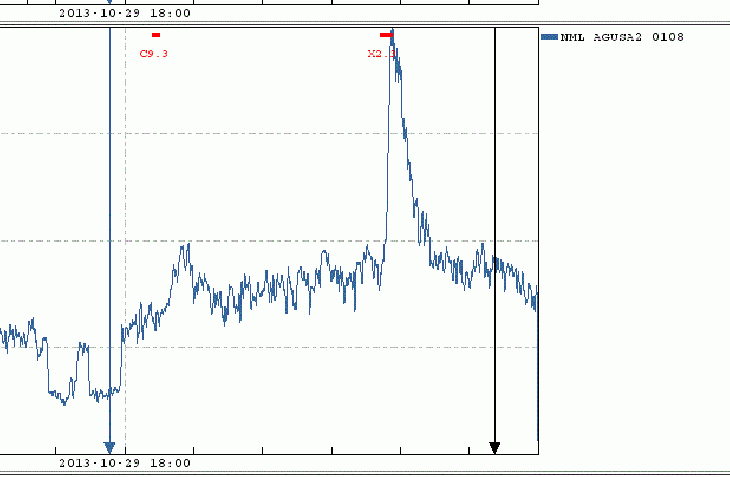This screenshot has width=730, height=477.
Task: Click the small bump in the curve below C9.3
Action: (184, 250)
